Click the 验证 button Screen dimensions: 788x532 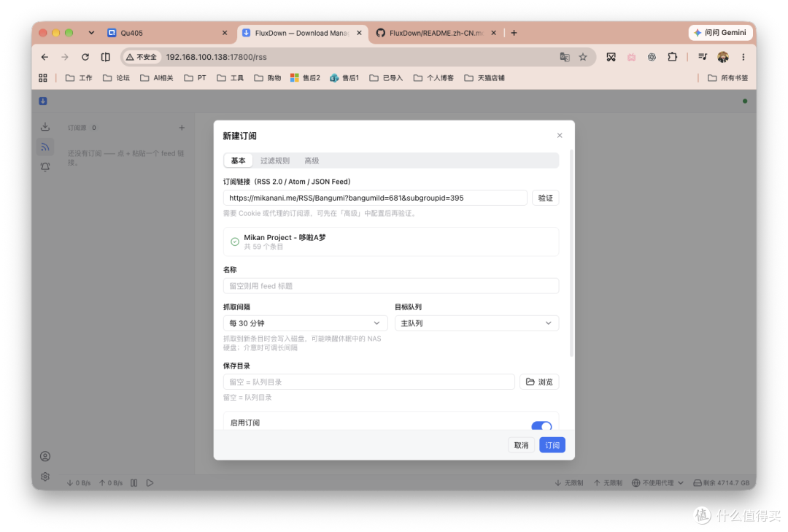click(x=545, y=198)
